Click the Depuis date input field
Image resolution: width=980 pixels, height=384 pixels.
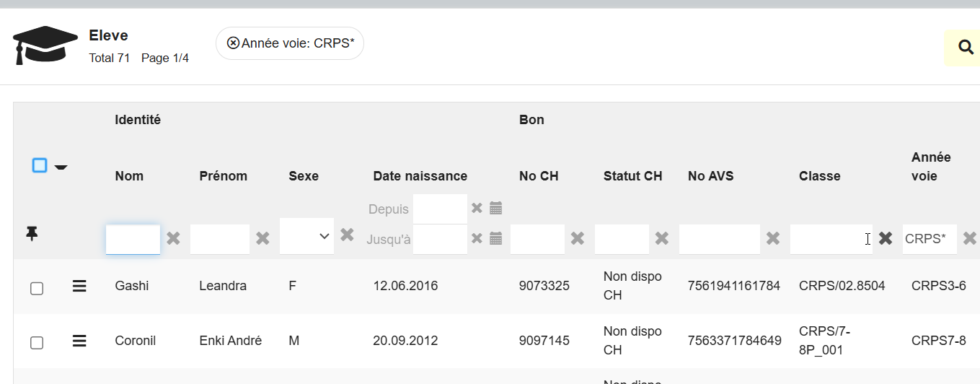coord(440,209)
